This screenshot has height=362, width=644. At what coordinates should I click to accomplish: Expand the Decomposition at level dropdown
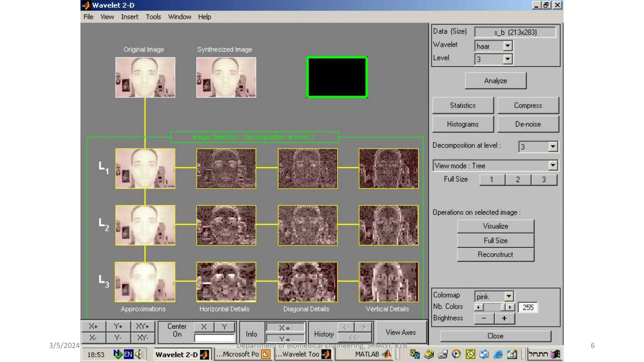point(552,147)
